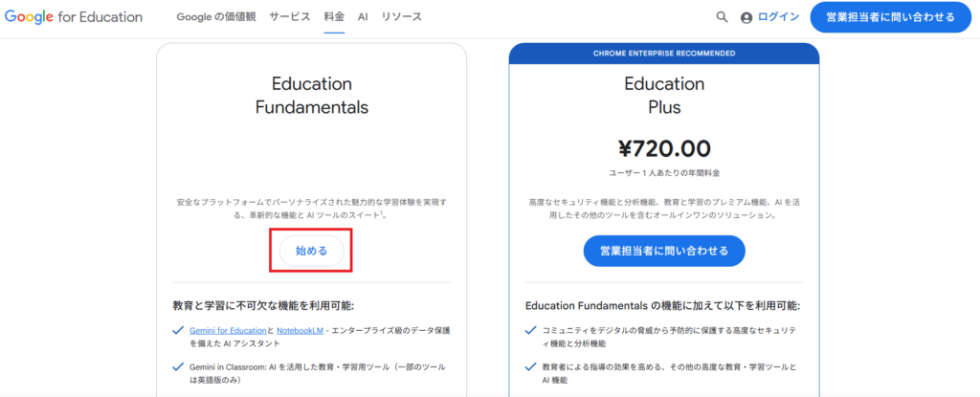Click the ¥720.00 price text
This screenshot has width=980, height=397.
pos(664,148)
